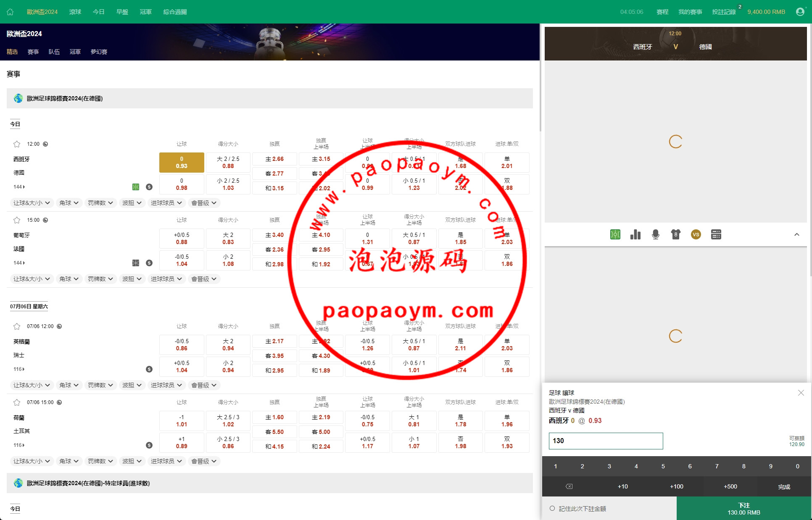Open bar chart statistics in side panel
This screenshot has width=812, height=520.
635,234
